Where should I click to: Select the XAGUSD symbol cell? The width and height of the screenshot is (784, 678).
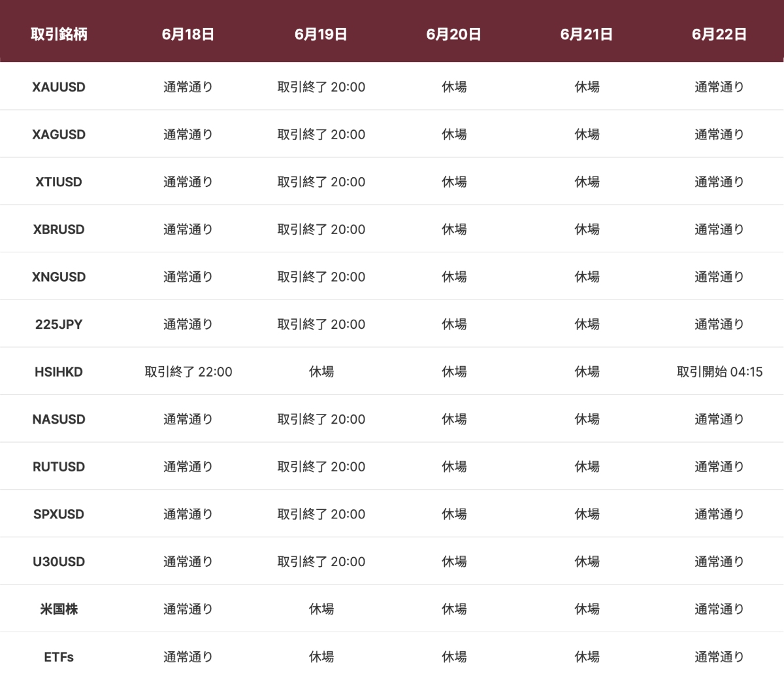tap(59, 135)
